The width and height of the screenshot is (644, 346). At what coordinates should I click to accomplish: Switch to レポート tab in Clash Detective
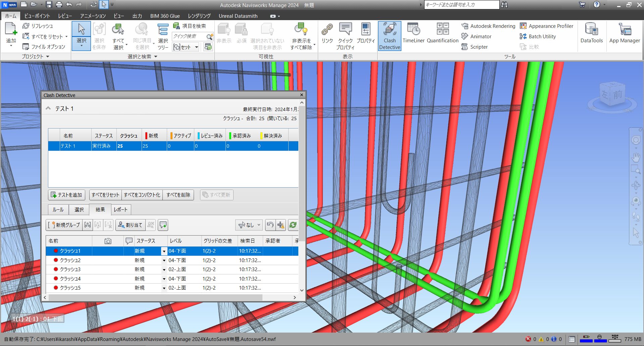click(120, 209)
